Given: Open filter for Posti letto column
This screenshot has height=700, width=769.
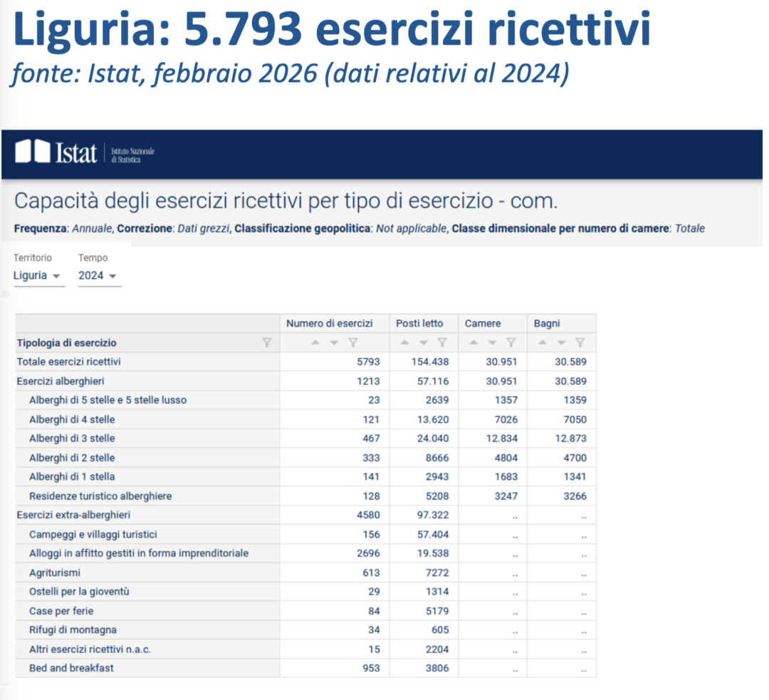Looking at the screenshot, I should (442, 343).
